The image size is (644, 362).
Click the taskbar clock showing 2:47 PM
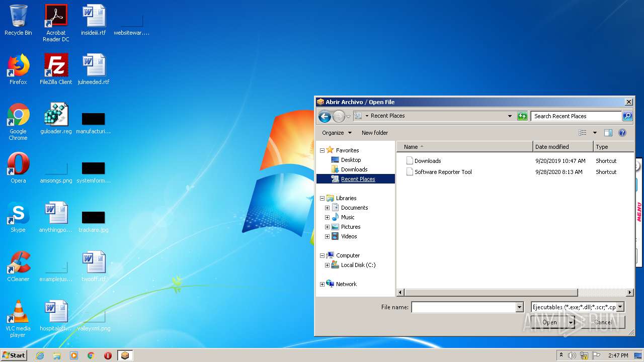(618, 355)
